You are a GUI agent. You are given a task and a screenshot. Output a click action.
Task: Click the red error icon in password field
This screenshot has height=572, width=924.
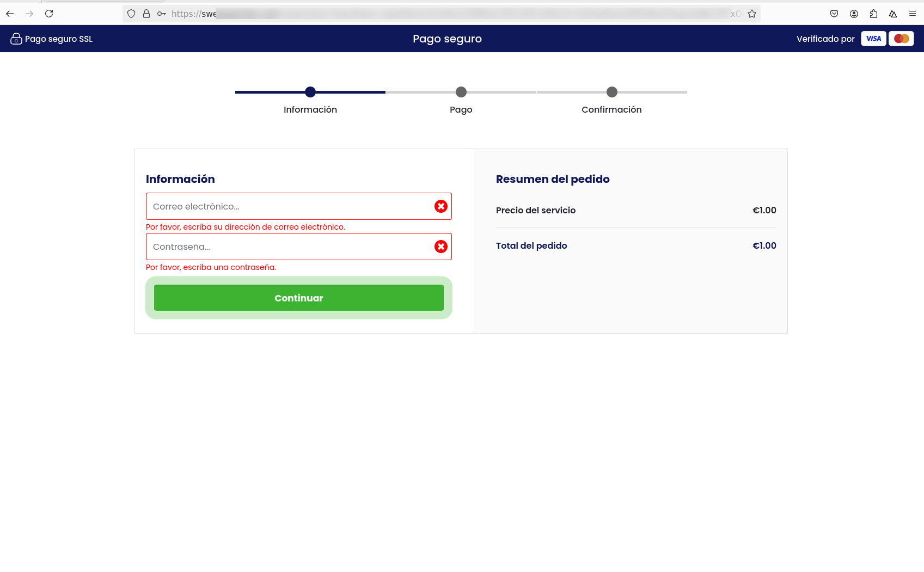pos(441,247)
